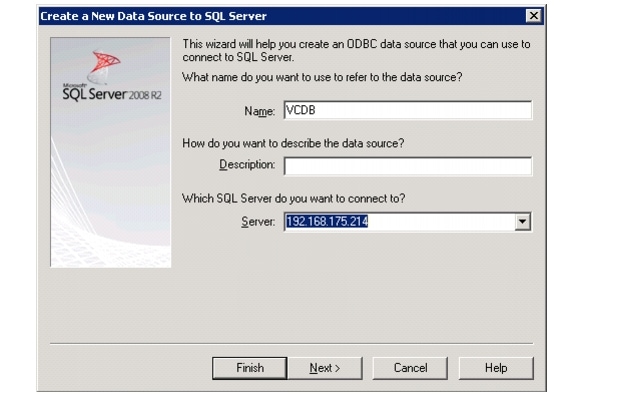The image size is (640, 395).
Task: Click the dialog title bar text
Action: (x=153, y=16)
